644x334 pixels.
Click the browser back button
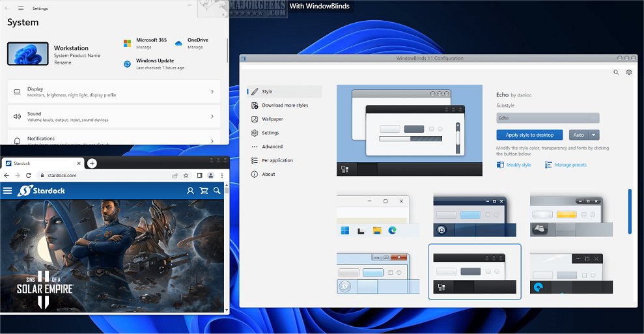tap(7, 175)
